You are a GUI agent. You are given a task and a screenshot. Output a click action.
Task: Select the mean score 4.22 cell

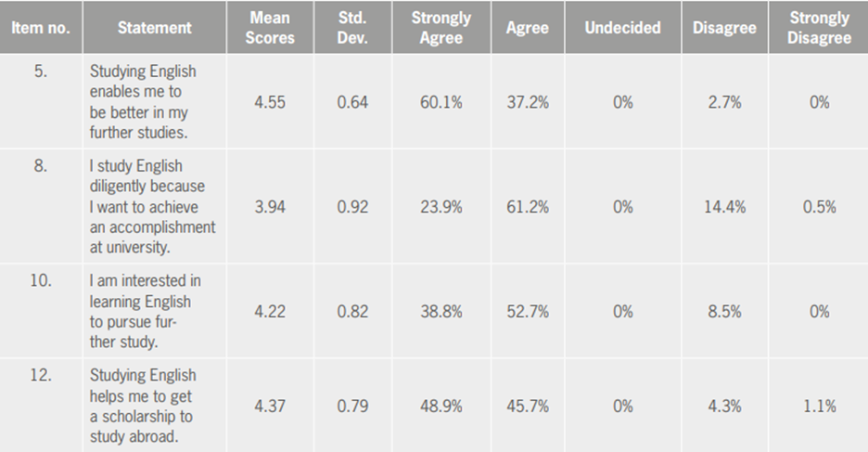272,312
